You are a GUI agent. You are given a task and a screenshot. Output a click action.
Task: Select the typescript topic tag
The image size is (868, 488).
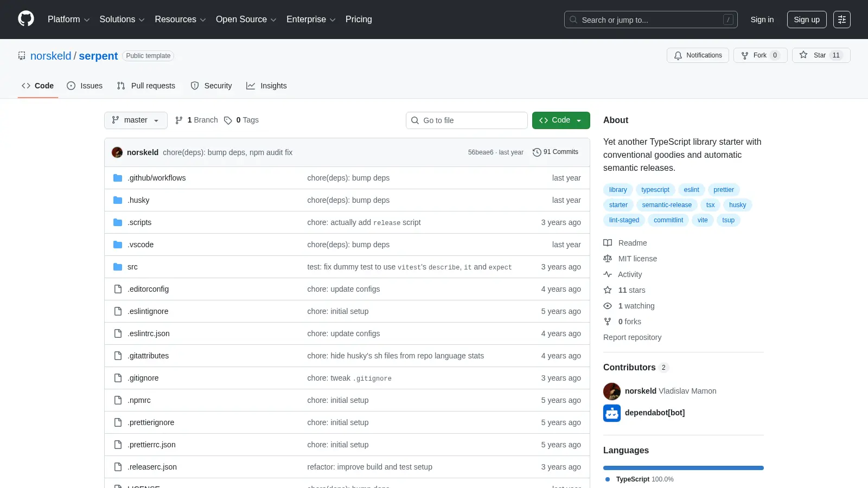pos(655,190)
